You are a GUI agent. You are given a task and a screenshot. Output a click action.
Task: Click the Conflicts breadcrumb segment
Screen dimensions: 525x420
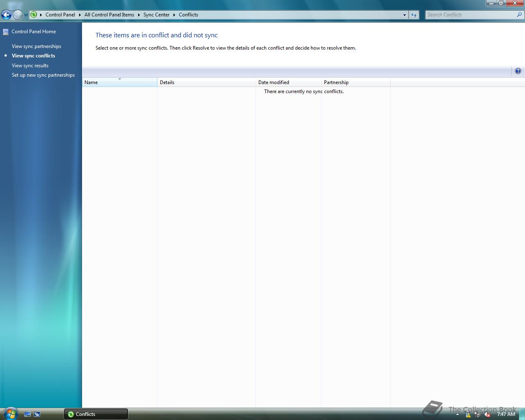tap(188, 15)
